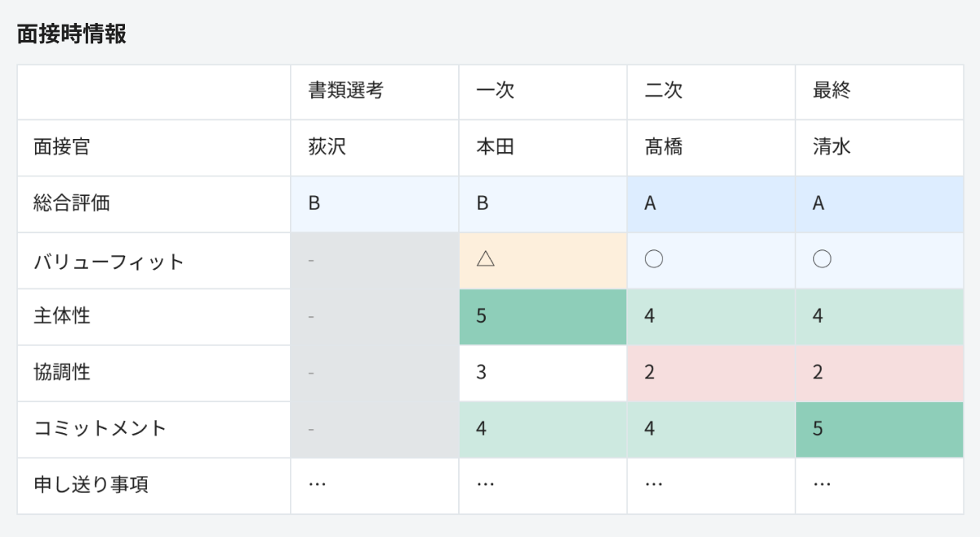Viewport: 980px width, 541px height.
Task: Select interviewer 髙橋 in the 二次 column
Action: 663,147
